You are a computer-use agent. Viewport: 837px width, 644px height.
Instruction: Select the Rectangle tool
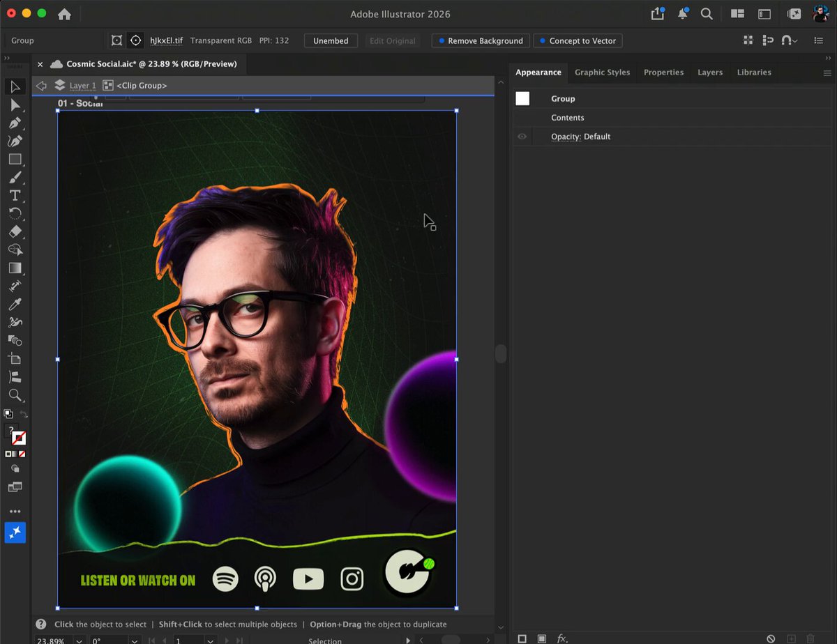click(x=15, y=159)
